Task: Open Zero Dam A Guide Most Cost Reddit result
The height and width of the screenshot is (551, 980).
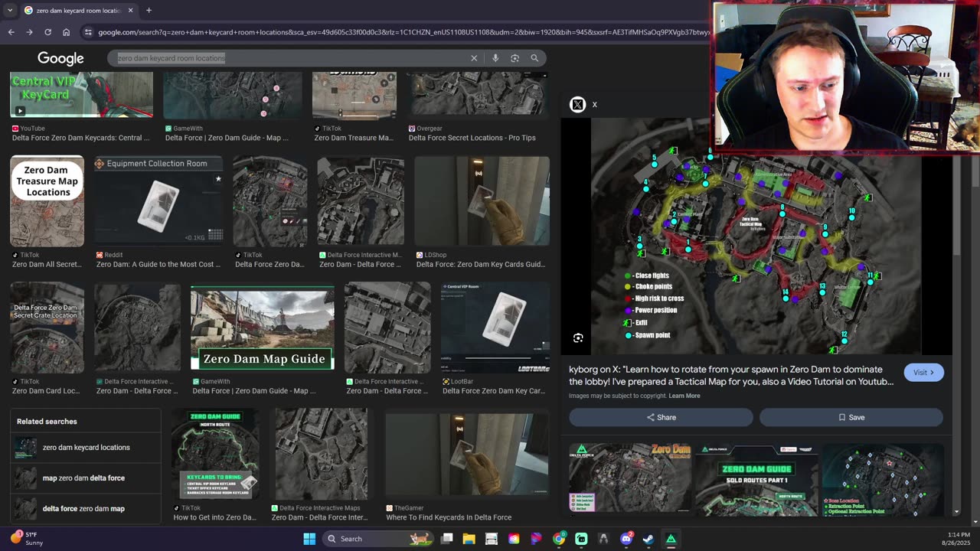Action: click(x=158, y=265)
